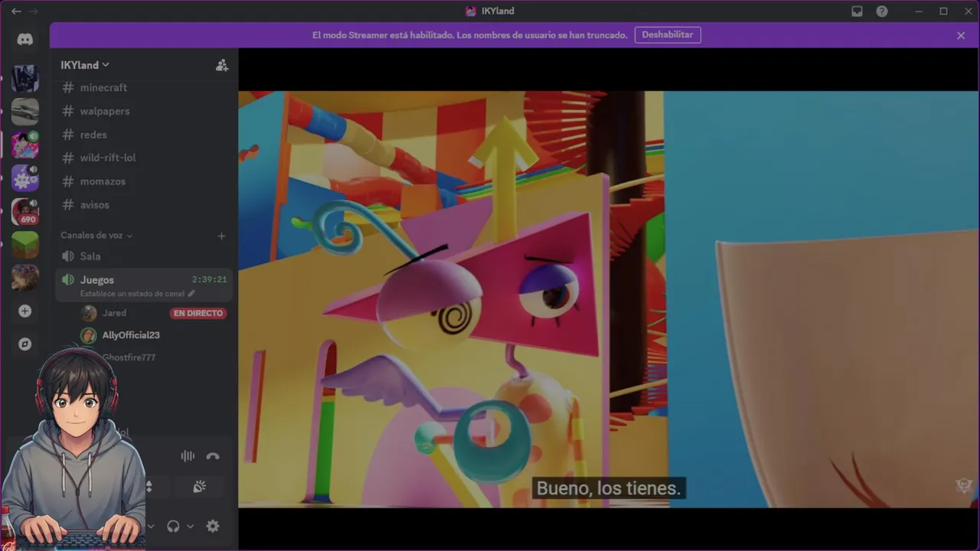This screenshot has height=551, width=980.
Task: Dismiss the streamer mode banner
Action: (x=961, y=35)
